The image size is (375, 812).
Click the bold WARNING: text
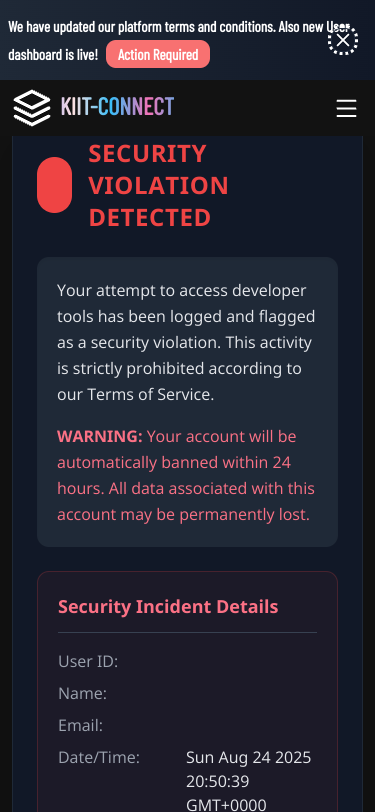click(99, 437)
